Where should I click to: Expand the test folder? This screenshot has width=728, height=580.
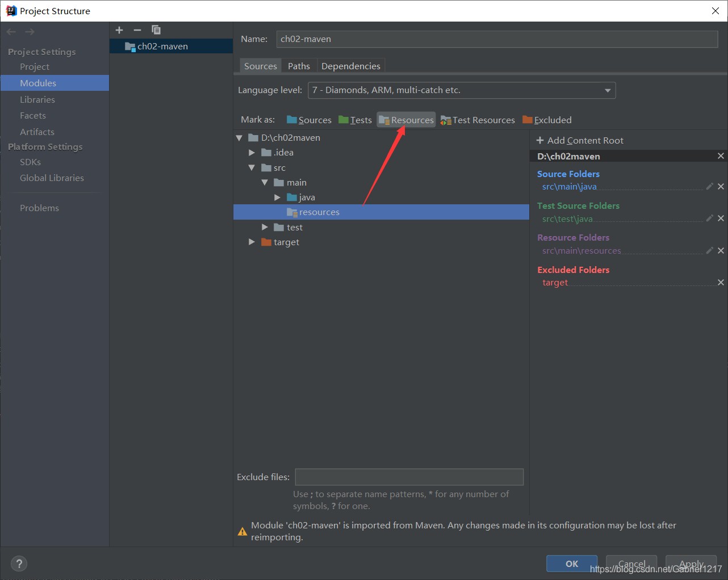point(265,227)
